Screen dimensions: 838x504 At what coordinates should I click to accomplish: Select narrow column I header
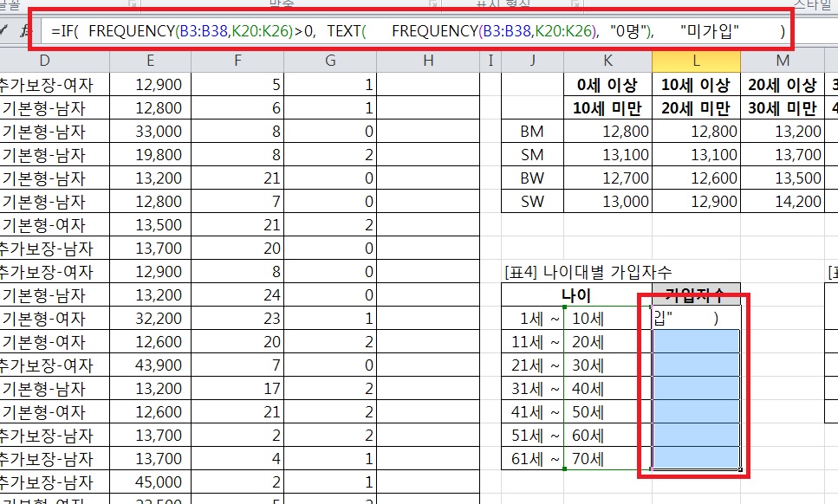pos(490,60)
